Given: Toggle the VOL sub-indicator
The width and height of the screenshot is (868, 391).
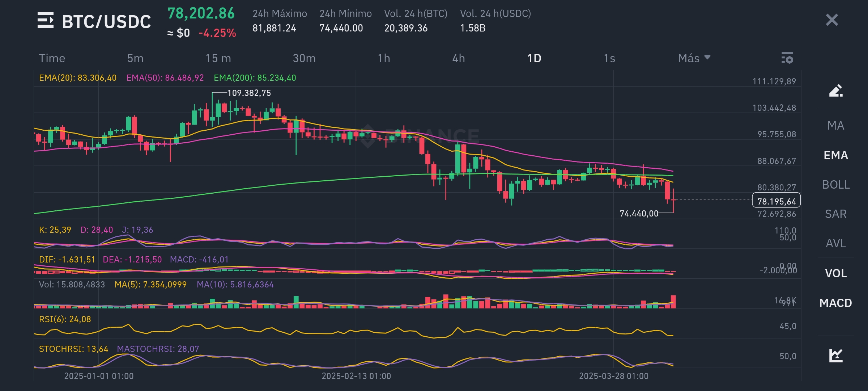Looking at the screenshot, I should [836, 273].
